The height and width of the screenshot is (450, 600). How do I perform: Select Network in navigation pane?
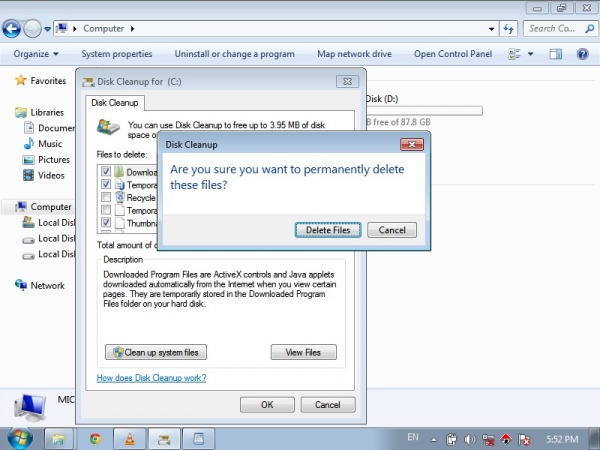click(x=47, y=285)
